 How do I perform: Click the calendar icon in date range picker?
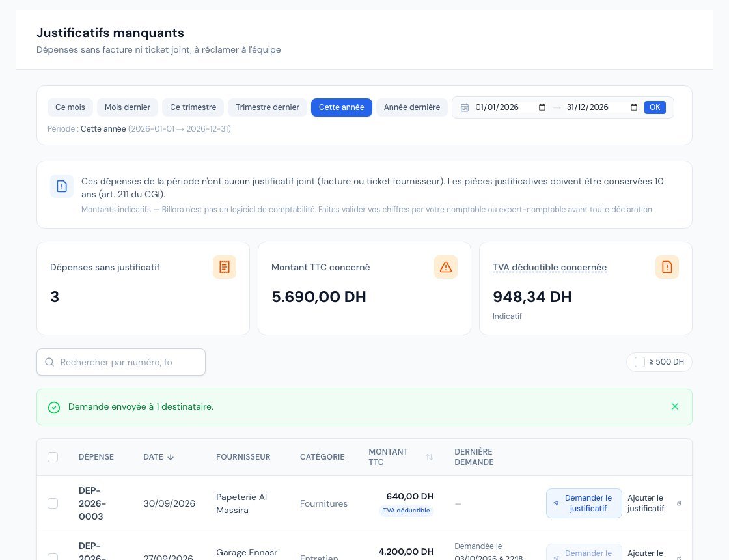tap(465, 107)
